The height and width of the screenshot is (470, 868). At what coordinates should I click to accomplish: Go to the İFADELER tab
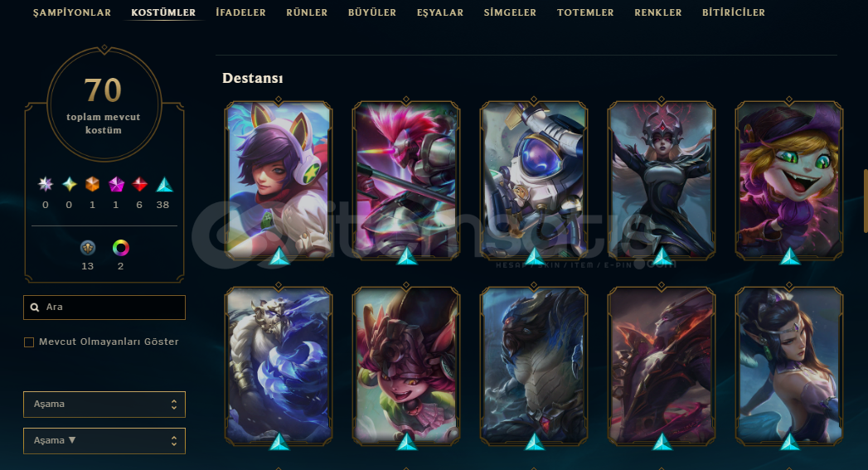(x=240, y=12)
